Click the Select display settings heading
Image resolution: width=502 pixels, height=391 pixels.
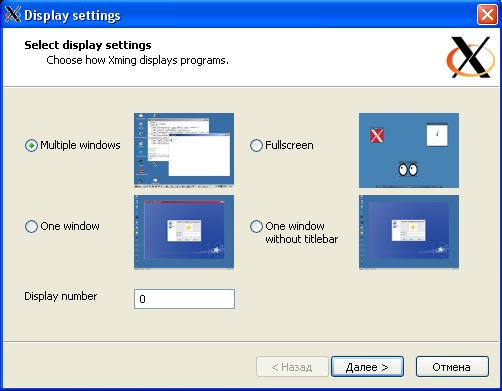88,45
